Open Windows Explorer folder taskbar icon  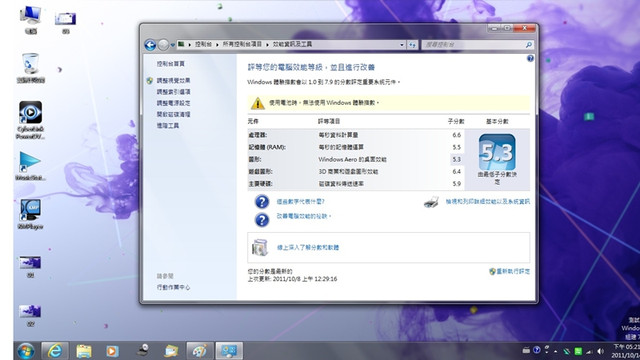(84, 351)
